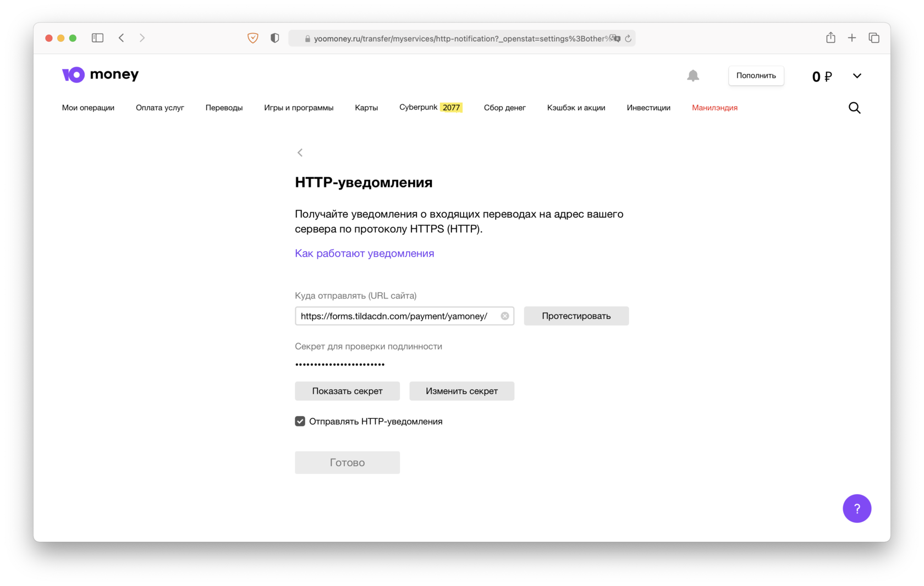This screenshot has width=924, height=586.
Task: Open the orange shield extension icon
Action: [x=253, y=38]
